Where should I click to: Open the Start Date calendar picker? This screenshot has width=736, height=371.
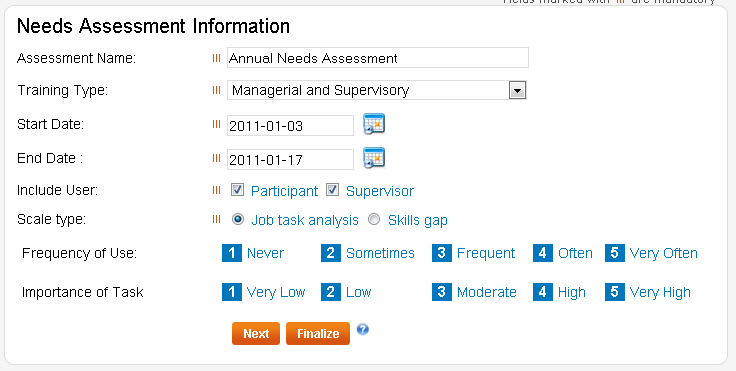[x=374, y=124]
